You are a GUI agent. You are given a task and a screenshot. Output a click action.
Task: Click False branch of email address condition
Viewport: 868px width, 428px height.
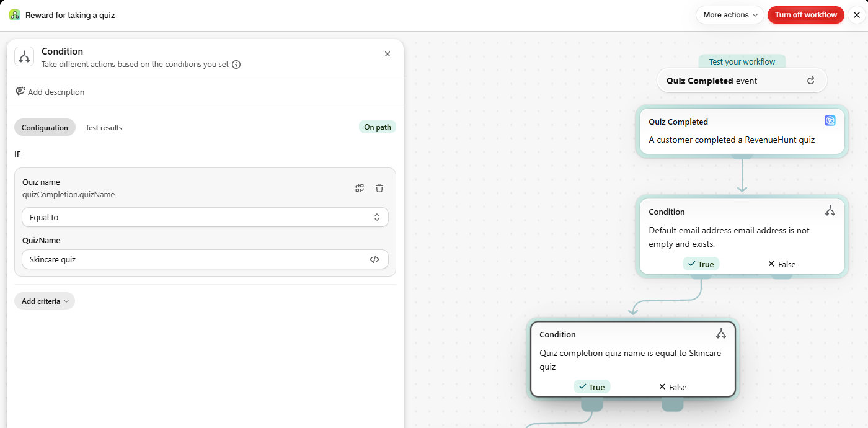click(x=781, y=264)
